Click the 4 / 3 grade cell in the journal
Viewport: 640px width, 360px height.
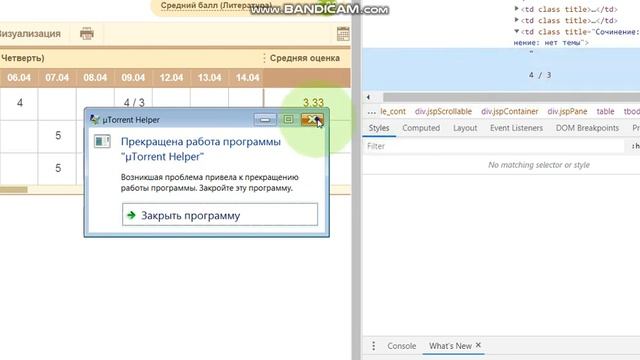(134, 102)
